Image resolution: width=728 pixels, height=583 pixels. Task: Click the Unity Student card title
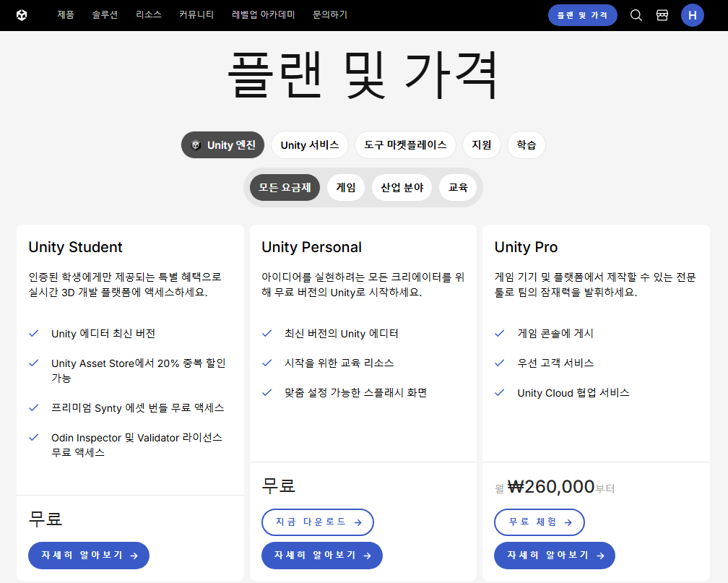tap(75, 247)
